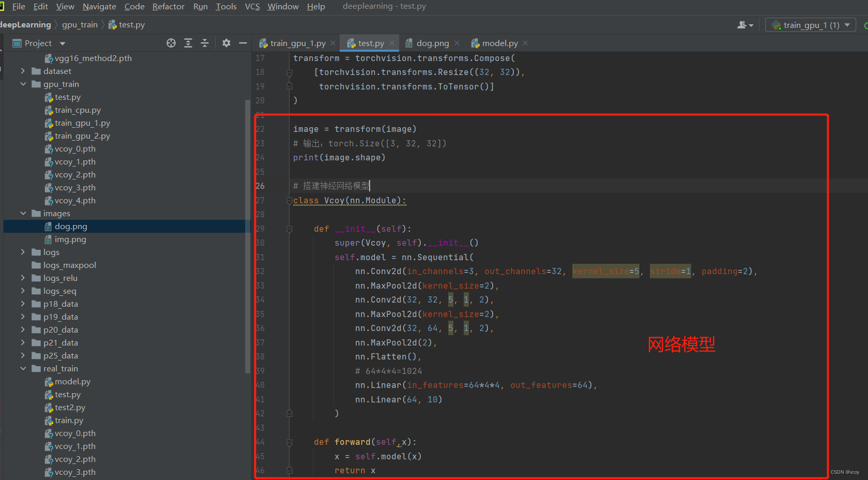Open the Refactor menu
This screenshot has height=480, width=868.
(x=169, y=6)
